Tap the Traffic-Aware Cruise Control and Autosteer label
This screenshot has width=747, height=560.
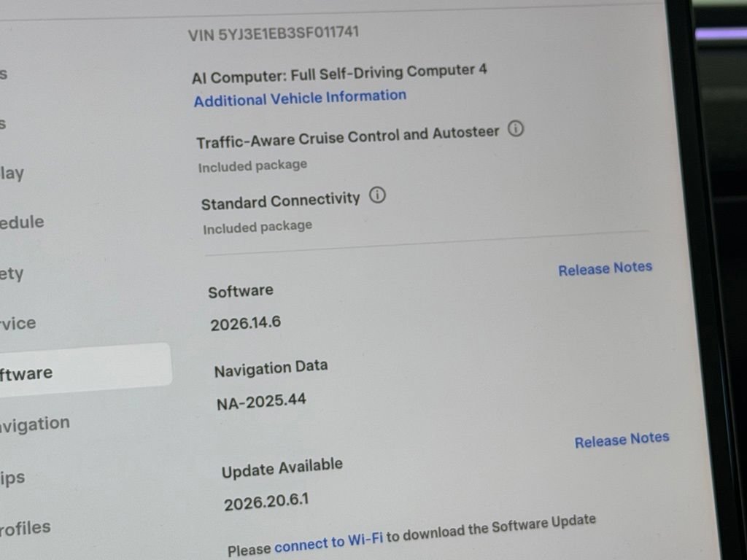point(348,136)
